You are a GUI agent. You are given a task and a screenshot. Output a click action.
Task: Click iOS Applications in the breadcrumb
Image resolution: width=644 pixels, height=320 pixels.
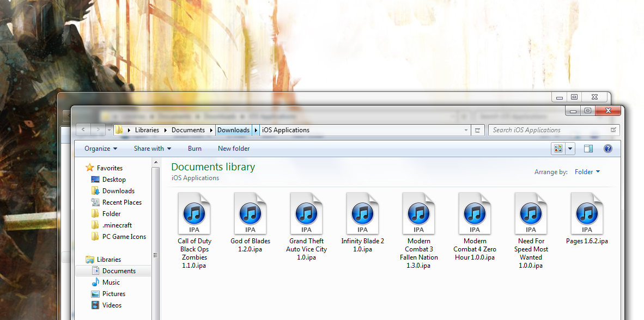pos(286,130)
